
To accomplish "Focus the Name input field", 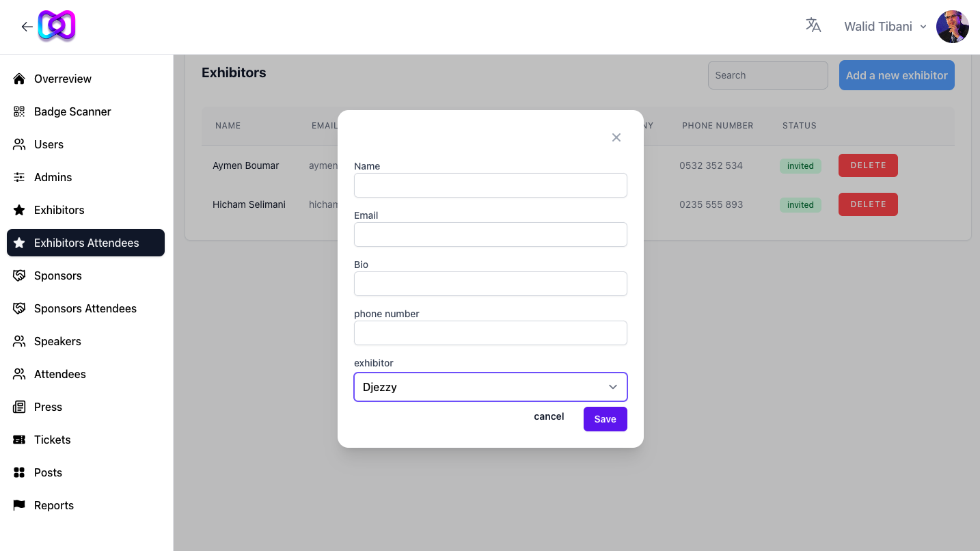I will 490,185.
